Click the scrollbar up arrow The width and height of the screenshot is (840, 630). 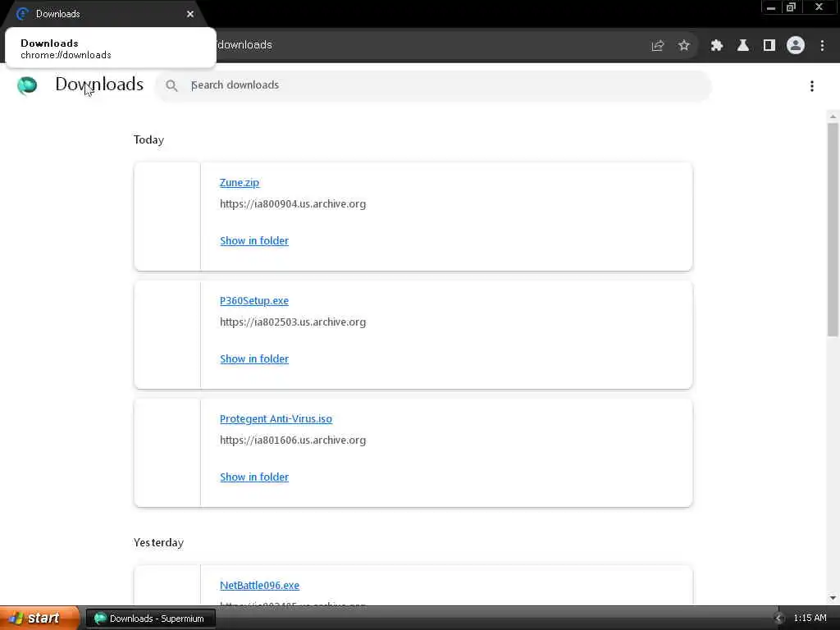point(833,116)
